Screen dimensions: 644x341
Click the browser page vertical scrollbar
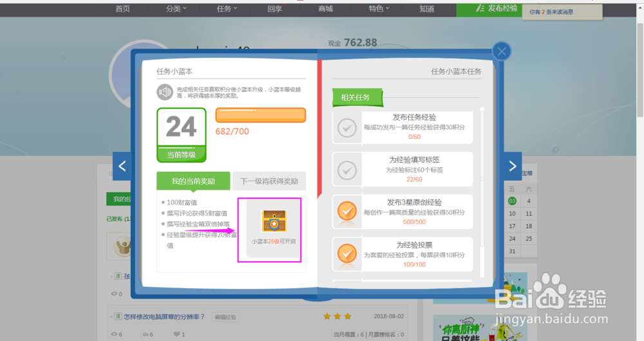640,69
